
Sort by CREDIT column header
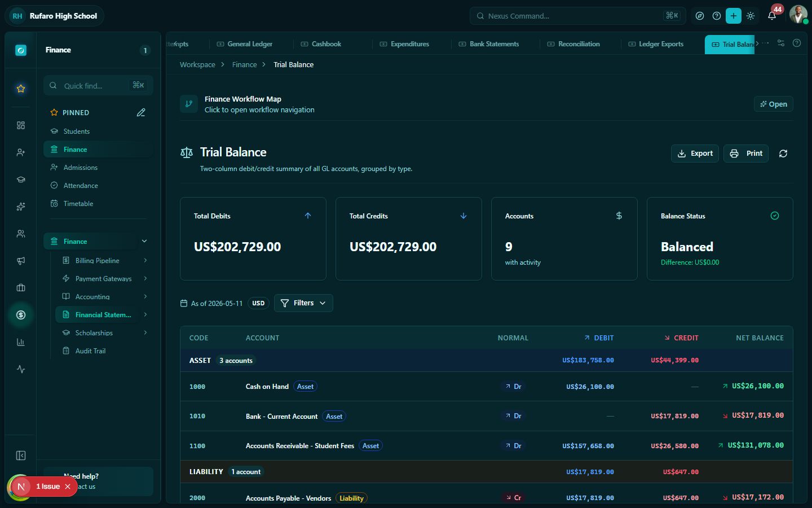pyautogui.click(x=682, y=338)
